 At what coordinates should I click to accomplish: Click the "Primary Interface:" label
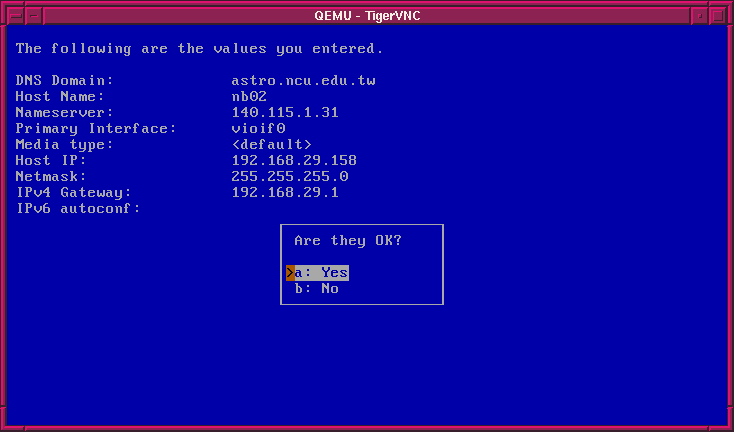coord(96,128)
